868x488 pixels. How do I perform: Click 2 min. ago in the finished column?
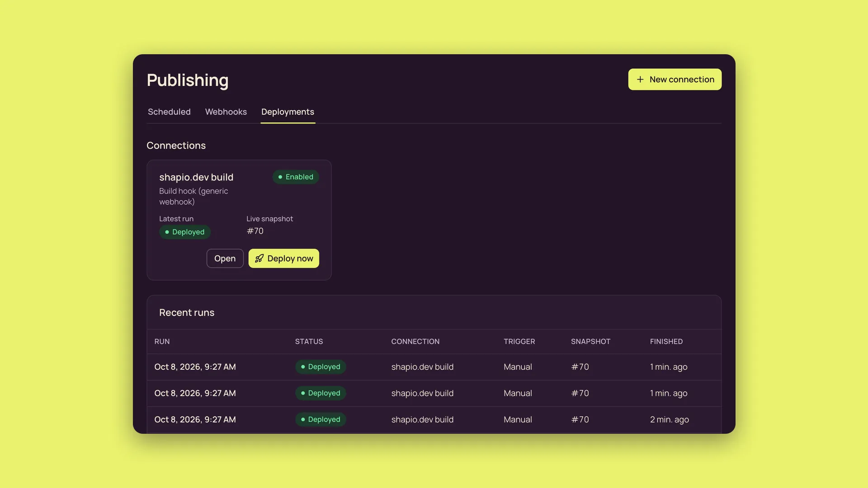tap(670, 420)
